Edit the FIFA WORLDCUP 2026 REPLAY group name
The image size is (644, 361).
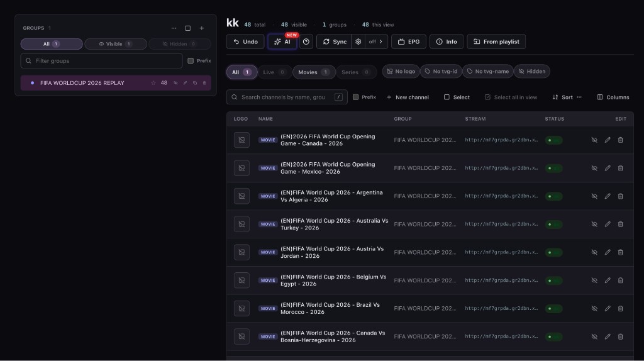(186, 83)
